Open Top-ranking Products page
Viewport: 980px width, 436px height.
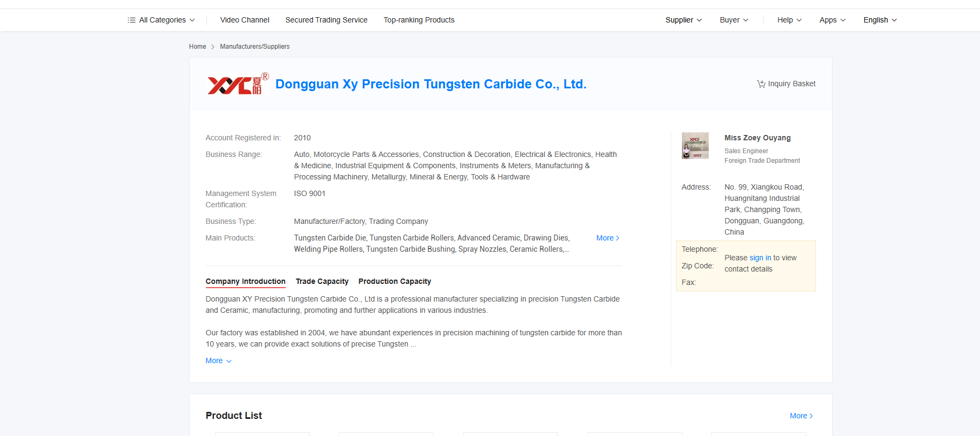(x=419, y=20)
